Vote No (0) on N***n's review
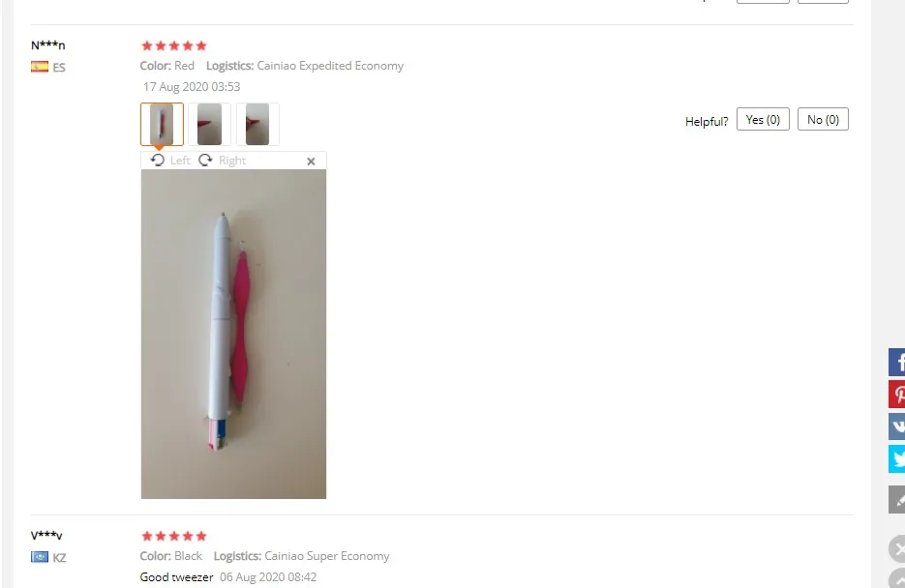905x588 pixels. click(x=823, y=119)
